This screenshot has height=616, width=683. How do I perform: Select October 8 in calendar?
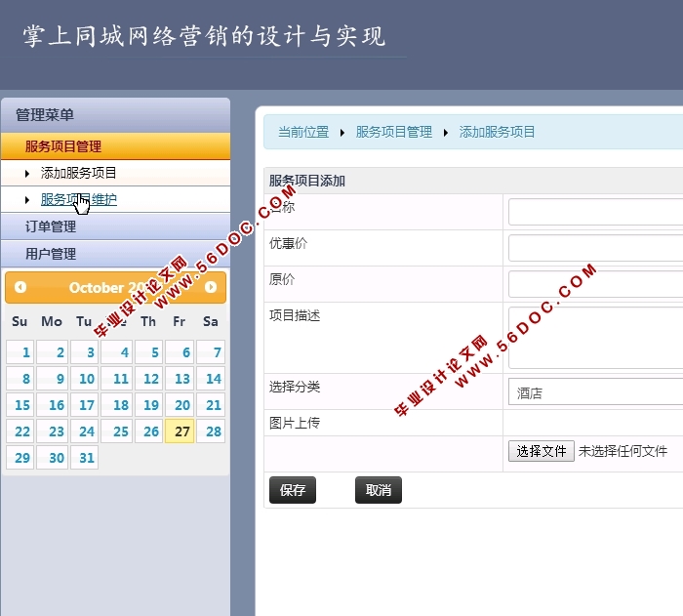coord(20,379)
